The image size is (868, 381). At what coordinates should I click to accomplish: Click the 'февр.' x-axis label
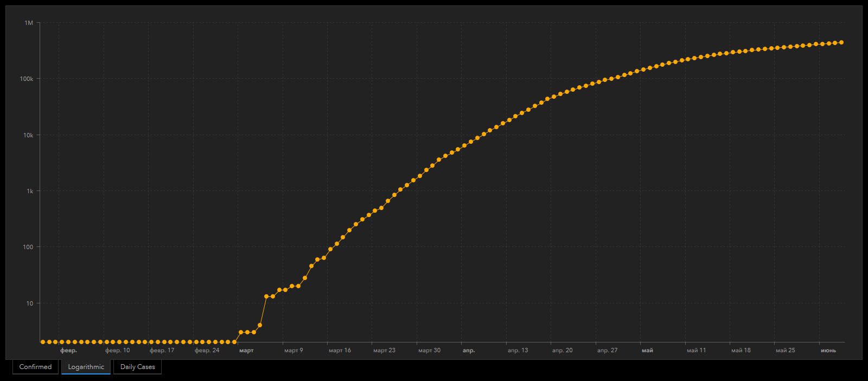[x=68, y=351]
